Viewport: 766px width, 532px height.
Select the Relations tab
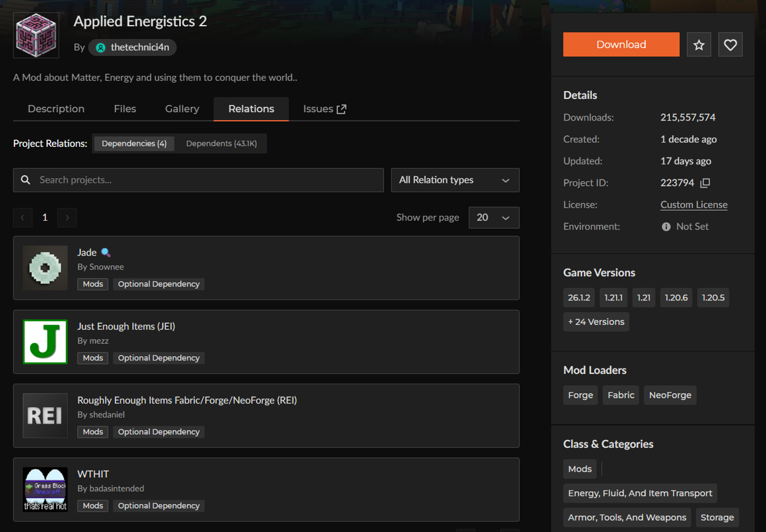251,109
